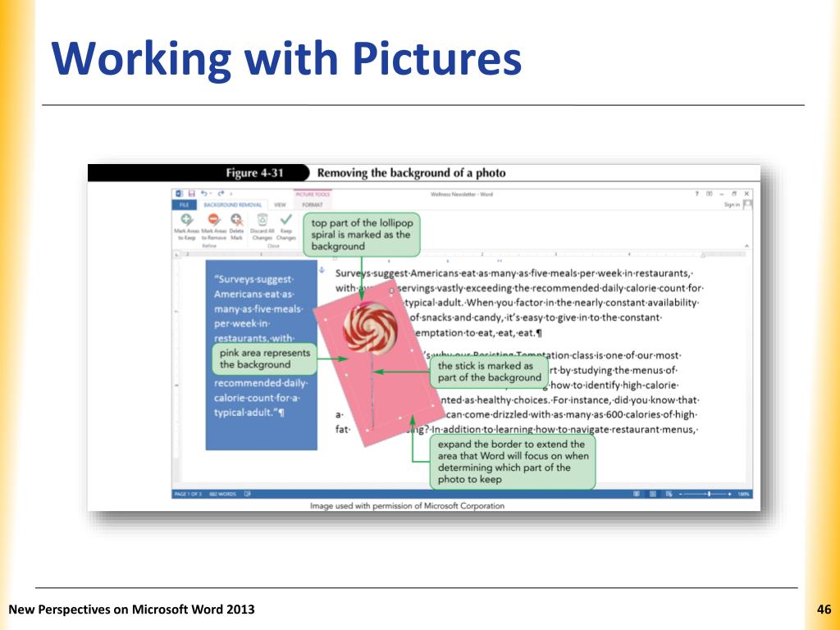Click the 100% zoom level

tap(743, 494)
